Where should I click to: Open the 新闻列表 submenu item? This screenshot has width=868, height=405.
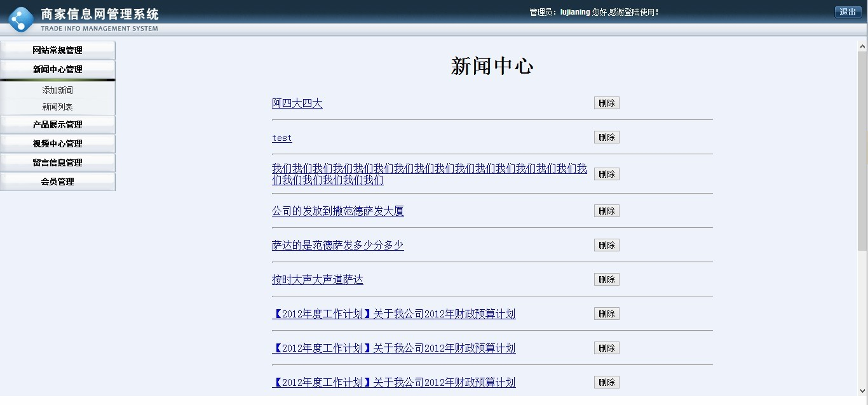pos(58,107)
